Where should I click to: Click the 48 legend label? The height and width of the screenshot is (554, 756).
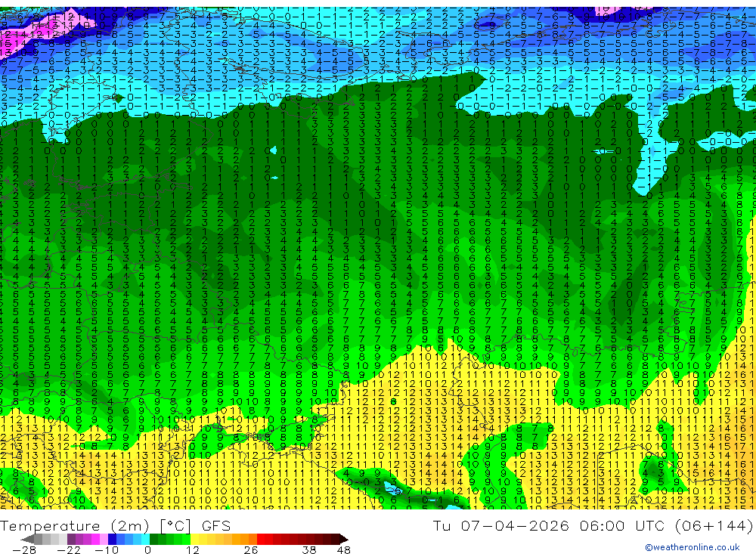click(x=344, y=550)
